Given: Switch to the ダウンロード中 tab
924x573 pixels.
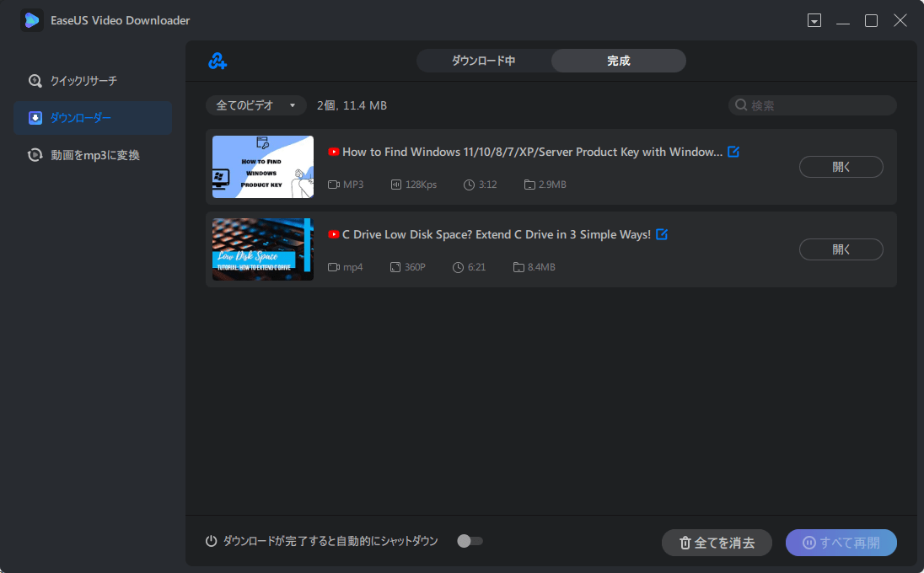Looking at the screenshot, I should point(483,61).
